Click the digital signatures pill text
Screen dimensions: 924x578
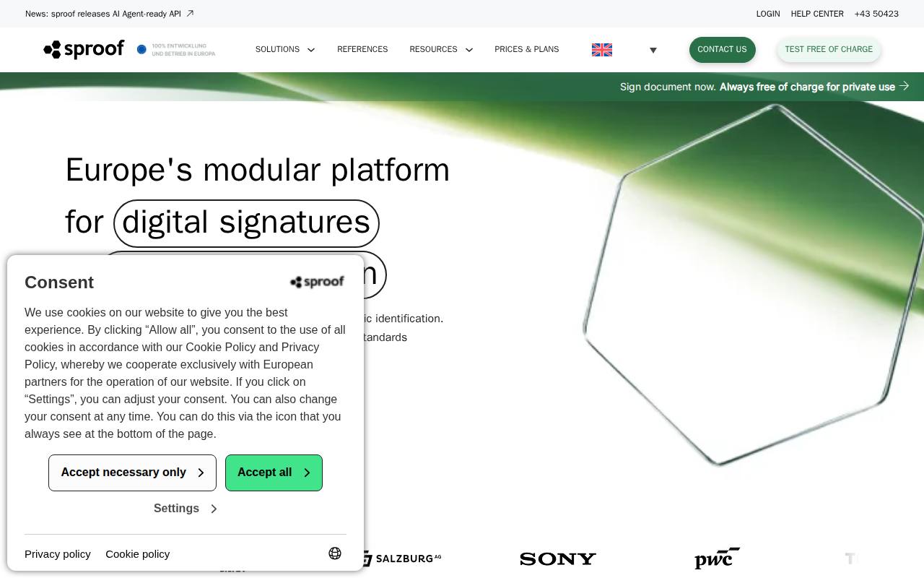pyautogui.click(x=246, y=223)
